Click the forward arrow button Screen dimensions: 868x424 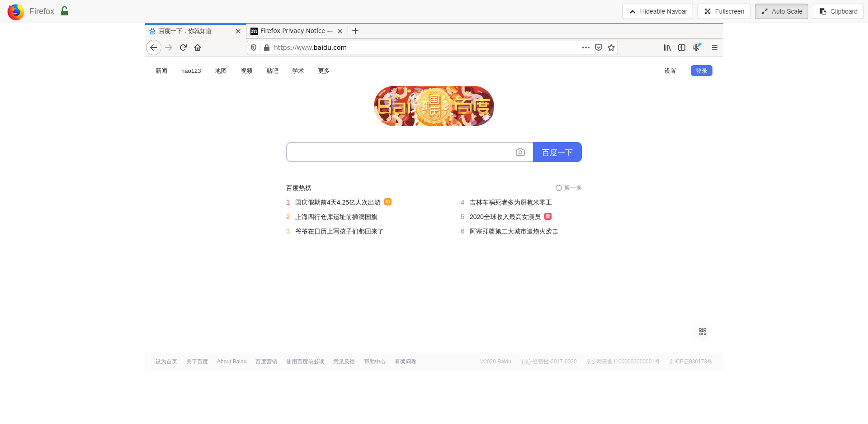coord(169,48)
